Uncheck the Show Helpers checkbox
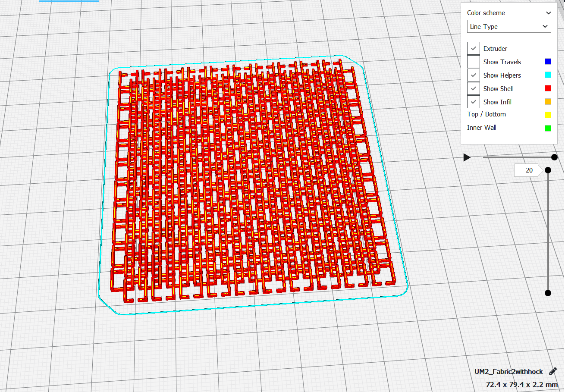 [x=474, y=75]
